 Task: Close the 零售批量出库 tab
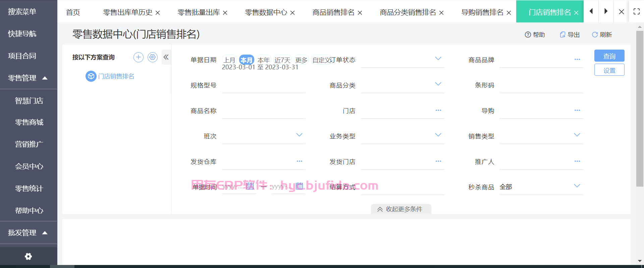(x=225, y=13)
